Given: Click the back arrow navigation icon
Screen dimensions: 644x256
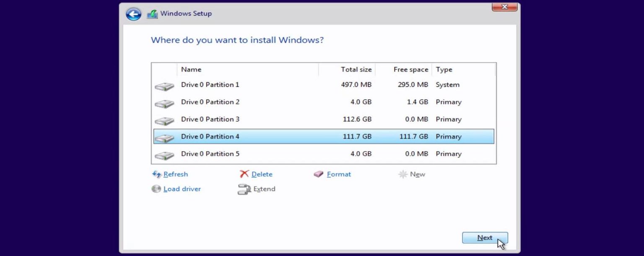Looking at the screenshot, I should pos(133,13).
